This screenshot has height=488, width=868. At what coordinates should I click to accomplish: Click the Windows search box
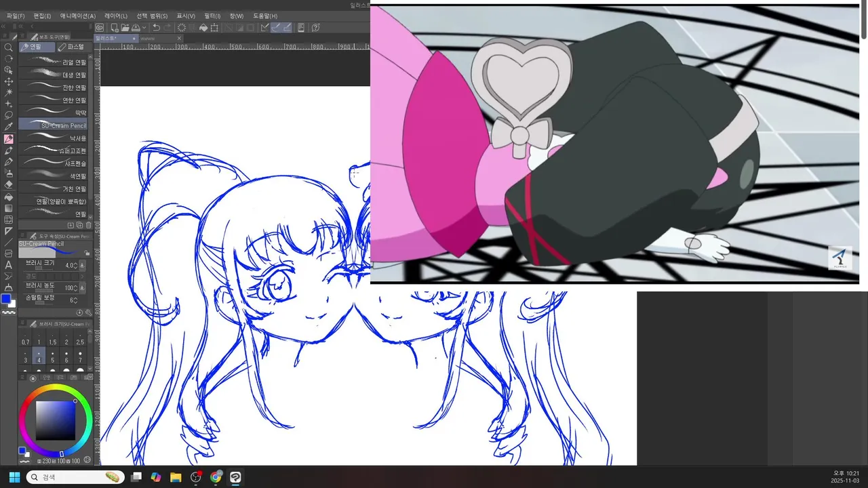coord(75,477)
